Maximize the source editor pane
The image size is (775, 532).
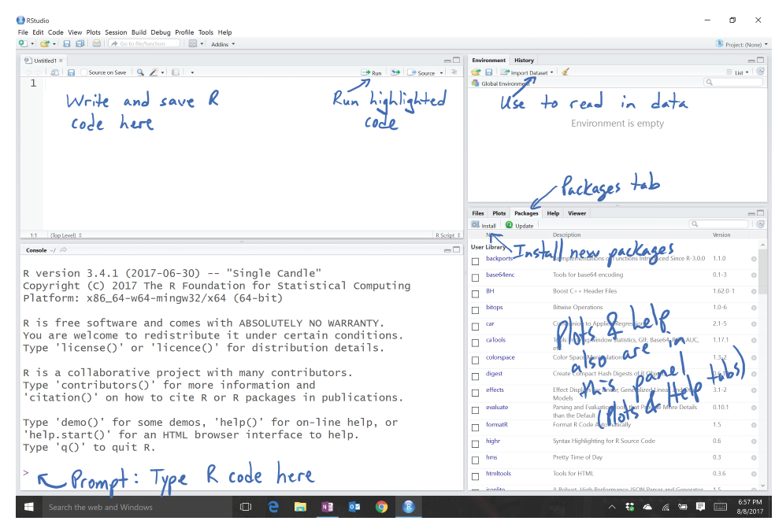tap(457, 60)
